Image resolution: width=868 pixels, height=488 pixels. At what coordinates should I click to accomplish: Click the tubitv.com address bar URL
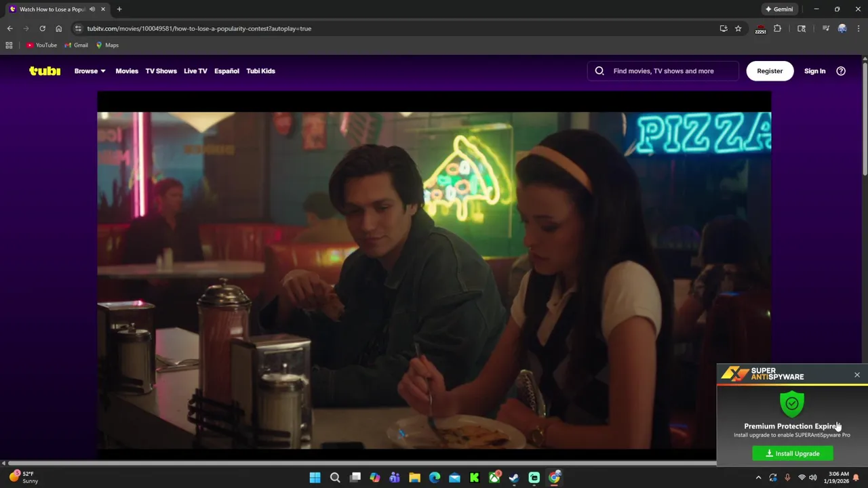(x=199, y=28)
